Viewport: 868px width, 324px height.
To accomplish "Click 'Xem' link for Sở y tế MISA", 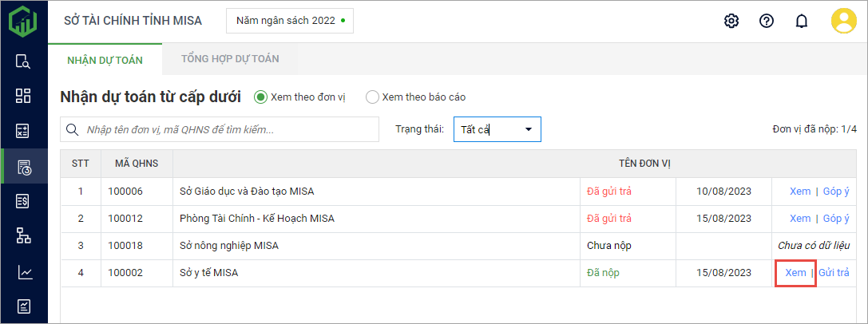I will 795,272.
